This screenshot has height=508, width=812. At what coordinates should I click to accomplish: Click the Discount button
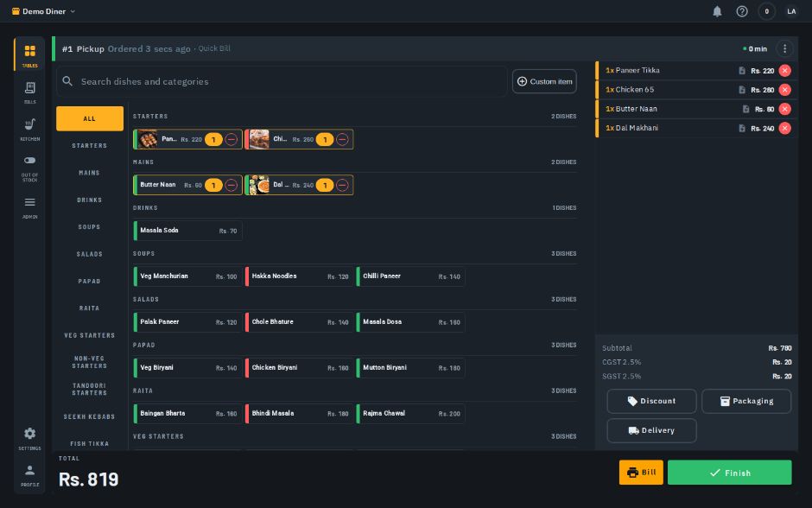(651, 401)
